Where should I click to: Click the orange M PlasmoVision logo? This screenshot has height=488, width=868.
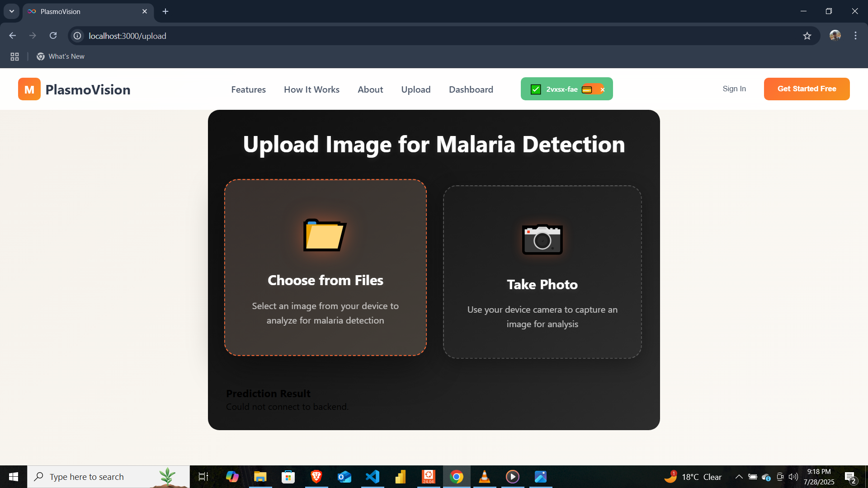[x=29, y=89]
